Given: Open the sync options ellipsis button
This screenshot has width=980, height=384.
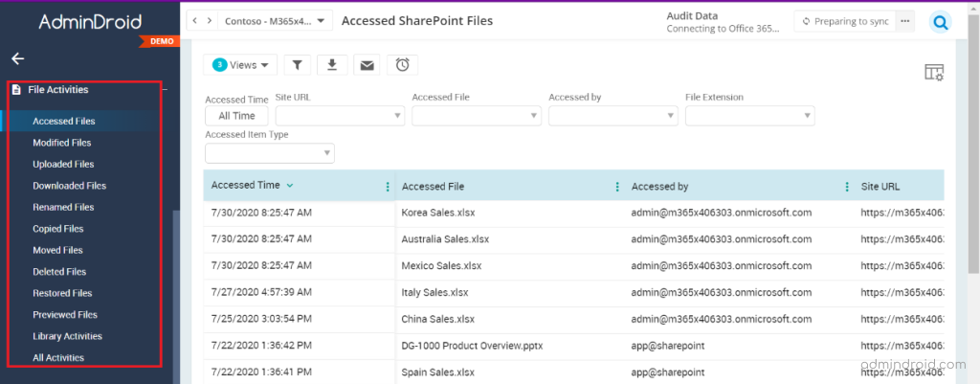Looking at the screenshot, I should (904, 21).
